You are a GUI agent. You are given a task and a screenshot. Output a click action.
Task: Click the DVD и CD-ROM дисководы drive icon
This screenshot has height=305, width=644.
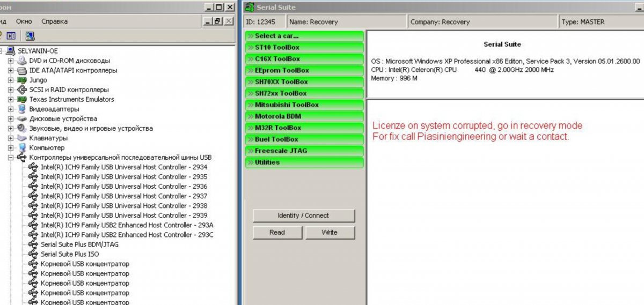pyautogui.click(x=22, y=61)
